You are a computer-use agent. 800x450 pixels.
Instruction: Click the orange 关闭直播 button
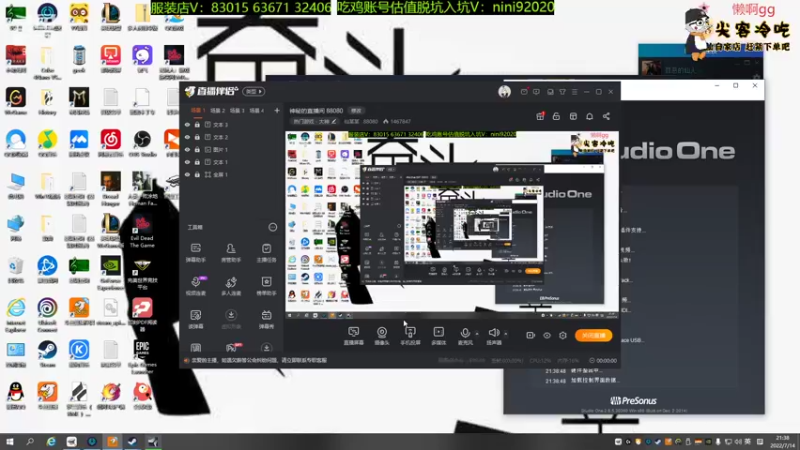593,335
